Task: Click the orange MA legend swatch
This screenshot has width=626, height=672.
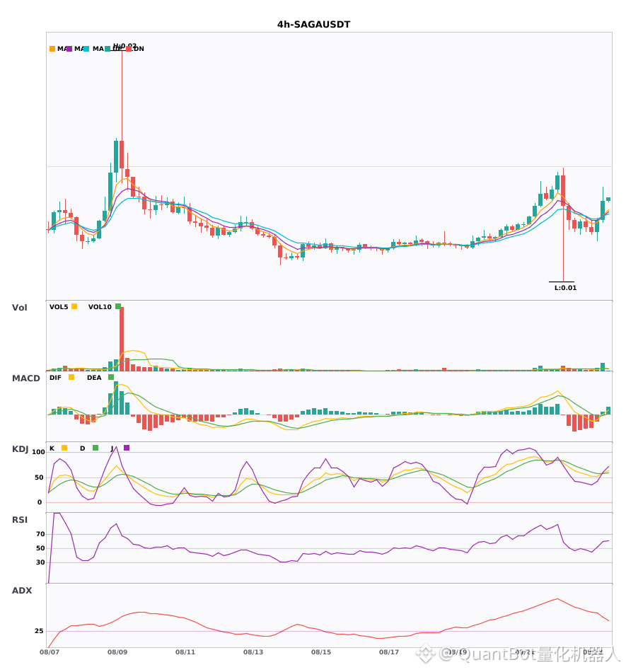Action: [52, 49]
